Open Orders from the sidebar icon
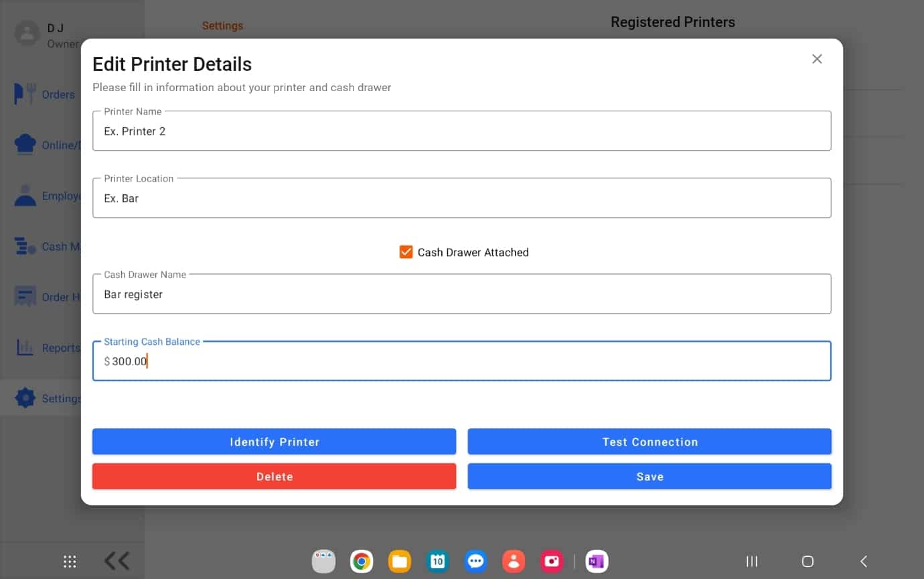 [25, 94]
